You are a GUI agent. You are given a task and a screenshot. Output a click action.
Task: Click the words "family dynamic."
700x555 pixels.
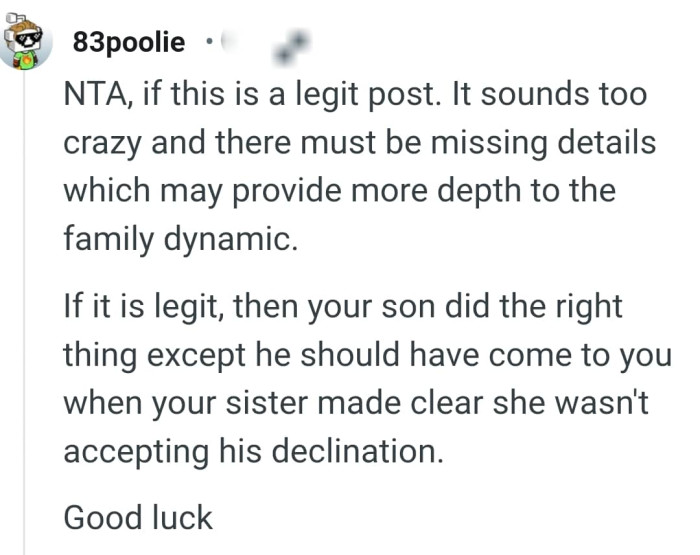(x=180, y=239)
